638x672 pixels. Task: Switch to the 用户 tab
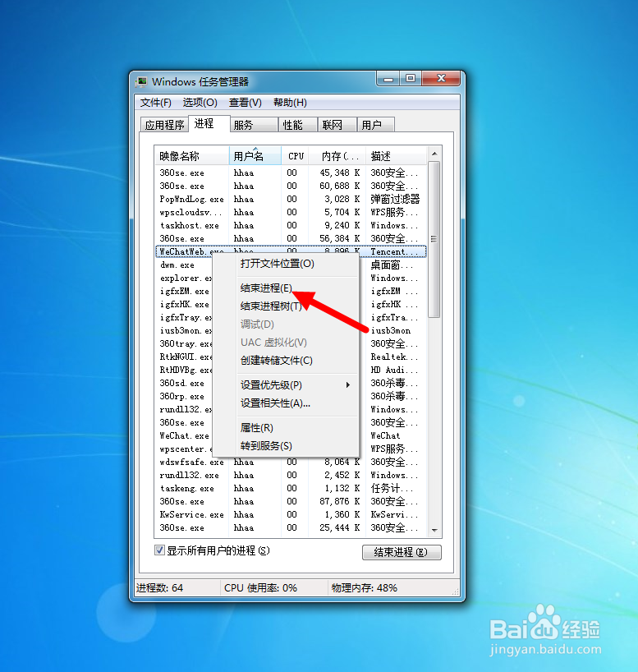(376, 125)
